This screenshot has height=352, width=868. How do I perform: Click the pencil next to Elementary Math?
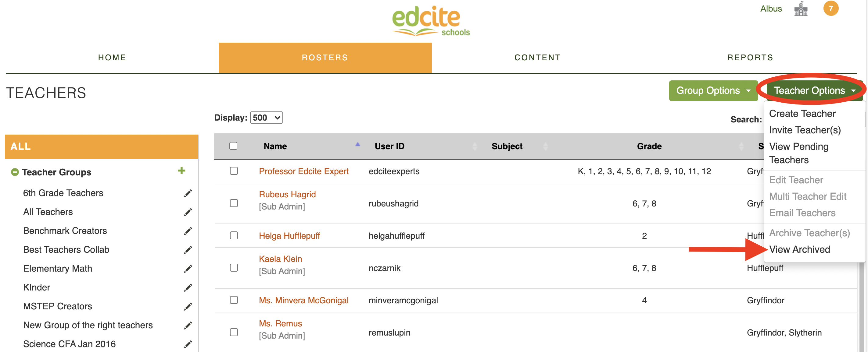coord(188,269)
